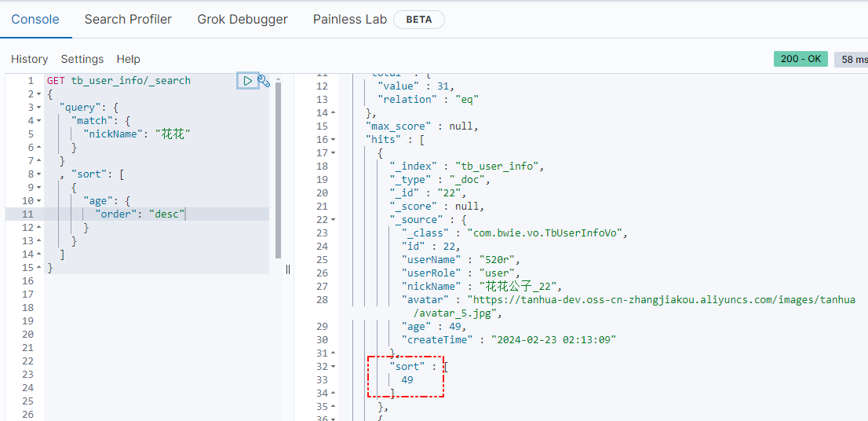Collapse the "sort" array at editor line 8
The image size is (868, 421).
coord(38,174)
